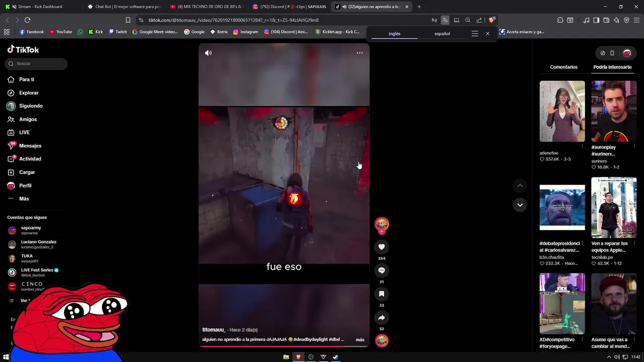Switch to the MIX TECHNO DE ORO tab
Viewport: 644px width, 362px height.
[x=206, y=7]
